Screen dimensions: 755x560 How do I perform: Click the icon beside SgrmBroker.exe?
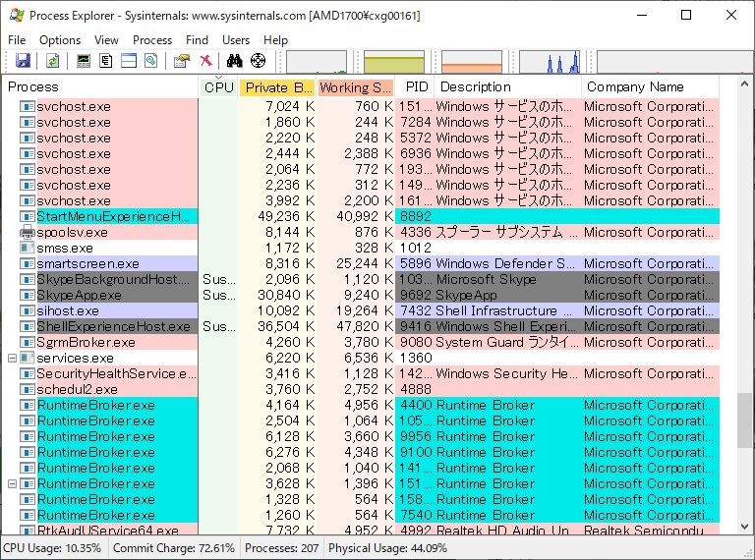pyautogui.click(x=28, y=342)
